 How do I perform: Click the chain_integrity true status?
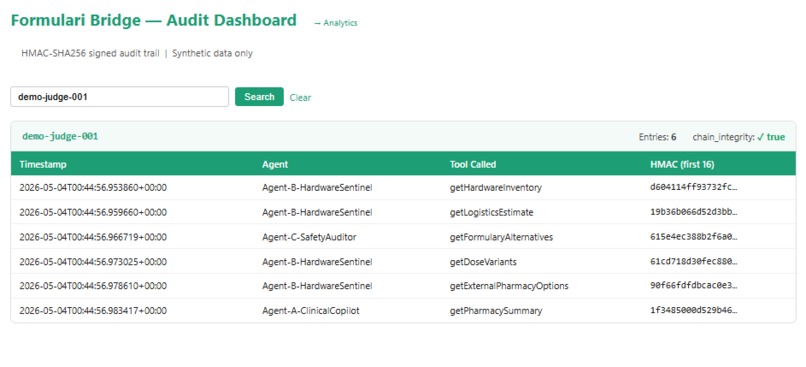point(739,137)
